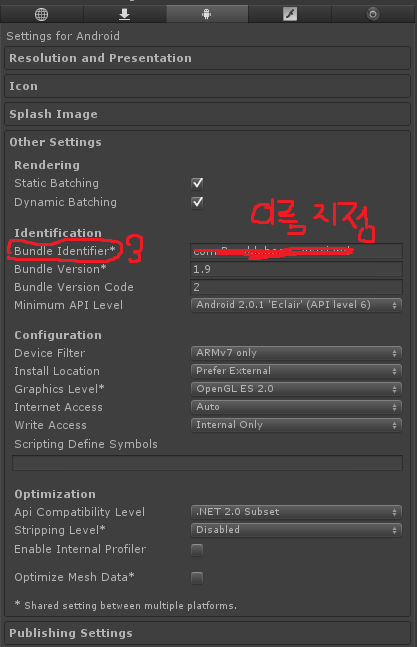
Task: Open Minimum API Level dropdown
Action: coord(296,305)
